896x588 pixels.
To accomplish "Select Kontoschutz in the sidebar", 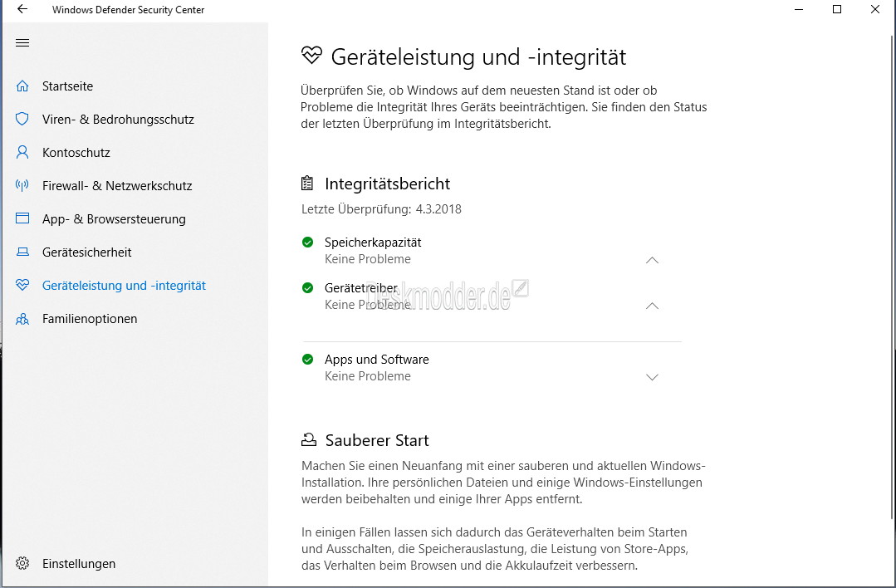I will (x=76, y=153).
